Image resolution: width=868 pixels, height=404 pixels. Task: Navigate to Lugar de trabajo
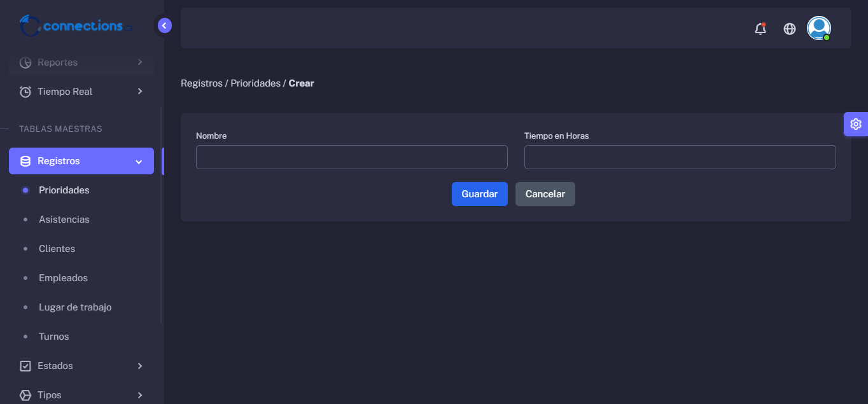coord(75,307)
